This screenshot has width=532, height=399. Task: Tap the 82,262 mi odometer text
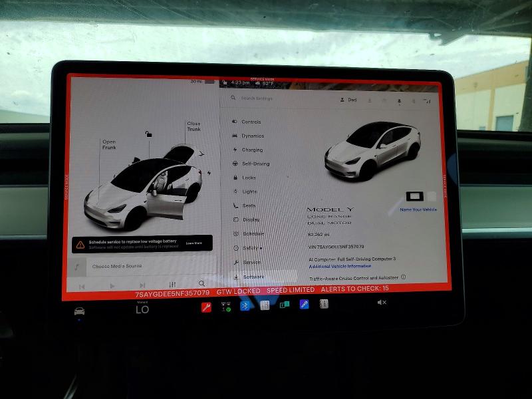(319, 235)
